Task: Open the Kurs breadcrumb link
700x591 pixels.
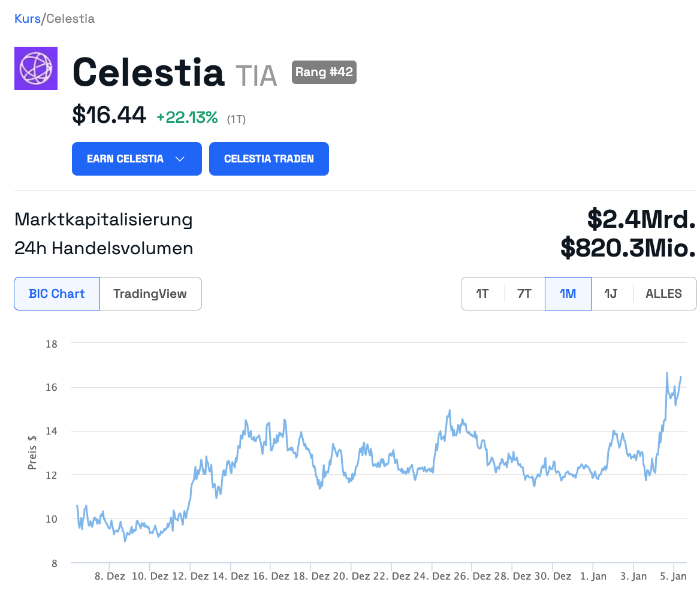Action: [27, 19]
